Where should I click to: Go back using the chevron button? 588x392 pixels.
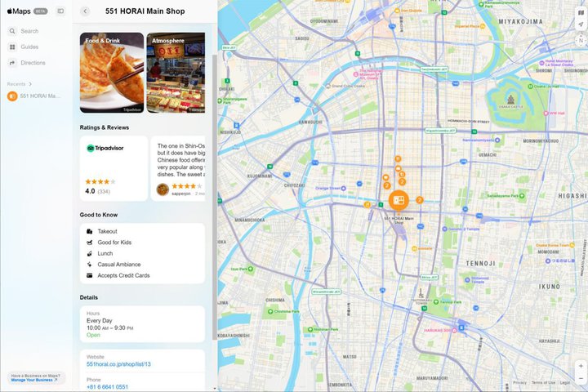85,11
